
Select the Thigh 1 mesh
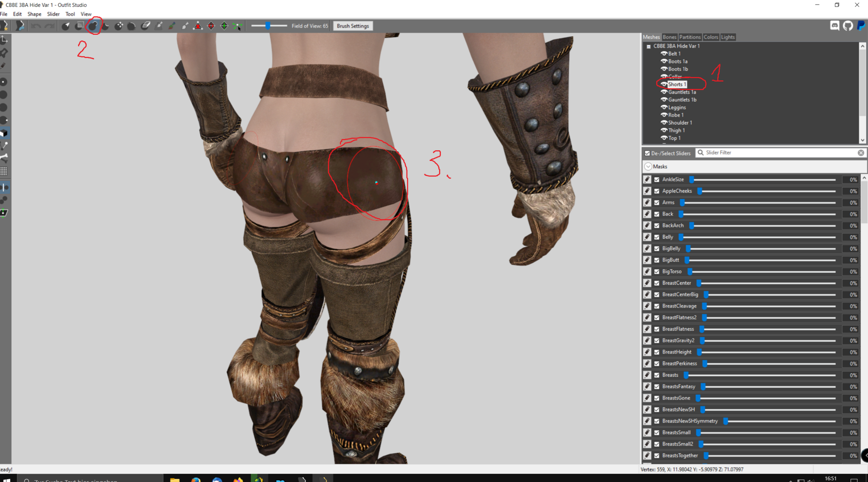point(676,130)
